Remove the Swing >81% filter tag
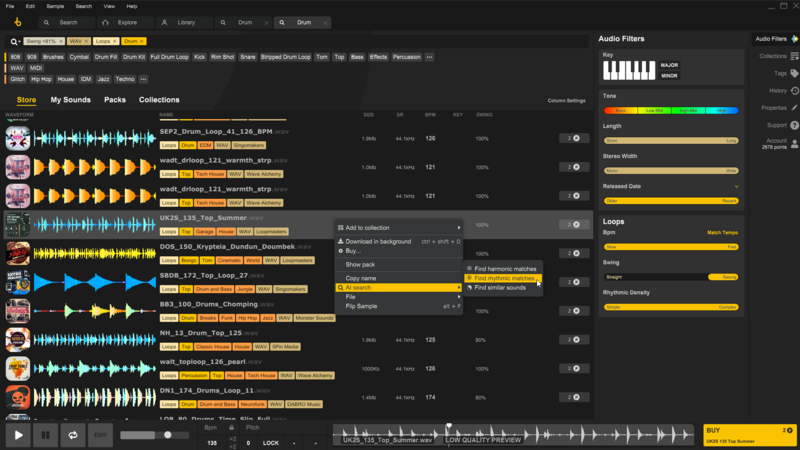 tap(61, 41)
